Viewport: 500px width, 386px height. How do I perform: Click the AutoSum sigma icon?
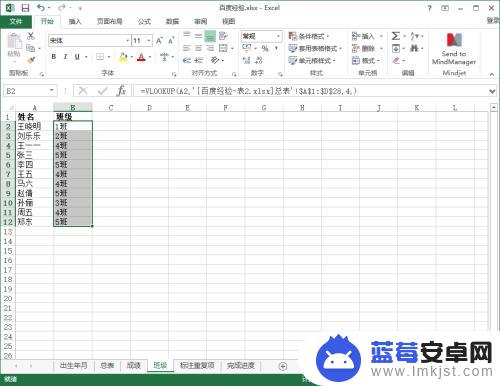[396, 36]
